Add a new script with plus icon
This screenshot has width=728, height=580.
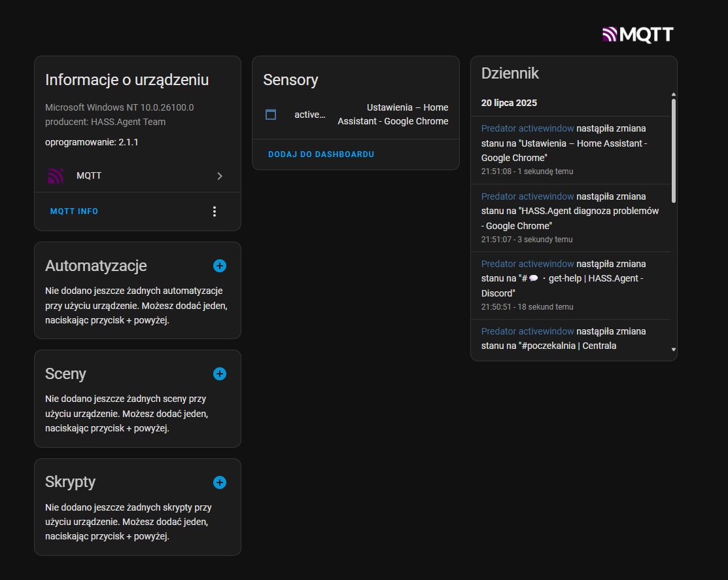click(220, 482)
